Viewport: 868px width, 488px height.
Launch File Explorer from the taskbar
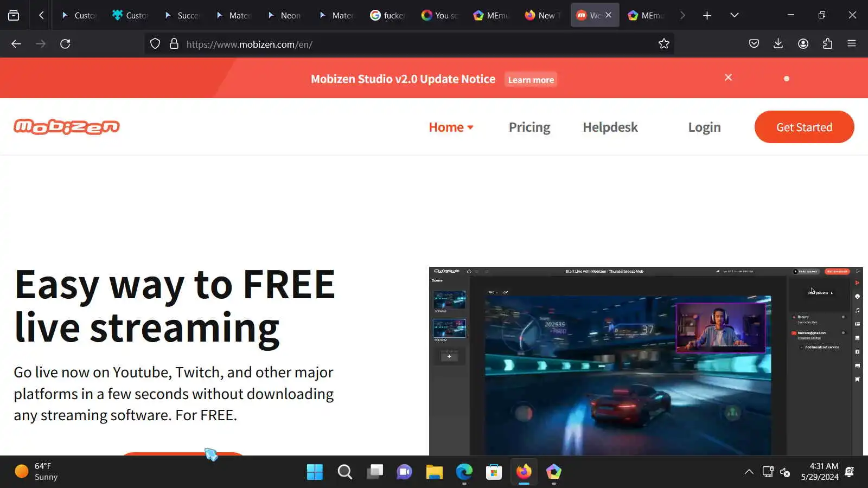tap(434, 472)
